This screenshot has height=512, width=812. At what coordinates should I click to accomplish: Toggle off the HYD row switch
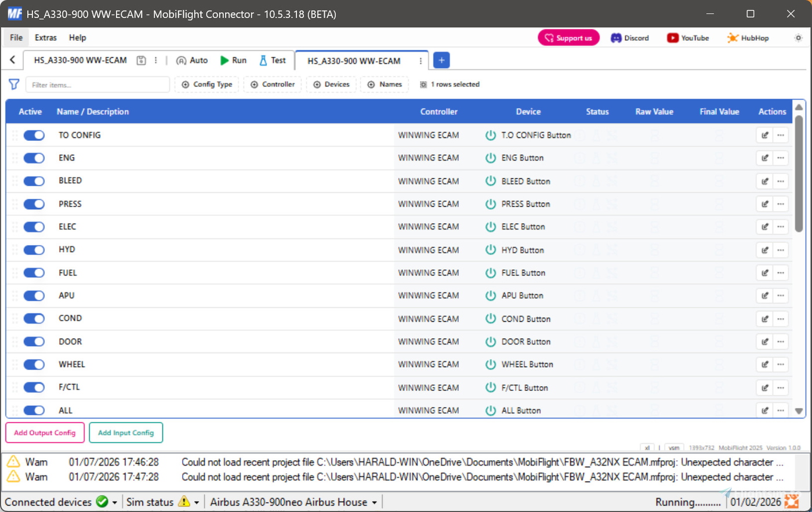[34, 250]
